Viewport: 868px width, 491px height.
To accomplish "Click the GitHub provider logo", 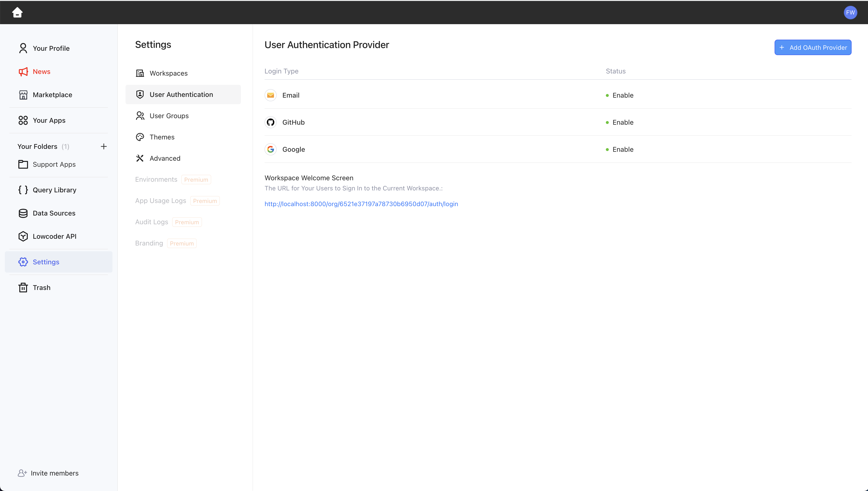I will (x=270, y=123).
